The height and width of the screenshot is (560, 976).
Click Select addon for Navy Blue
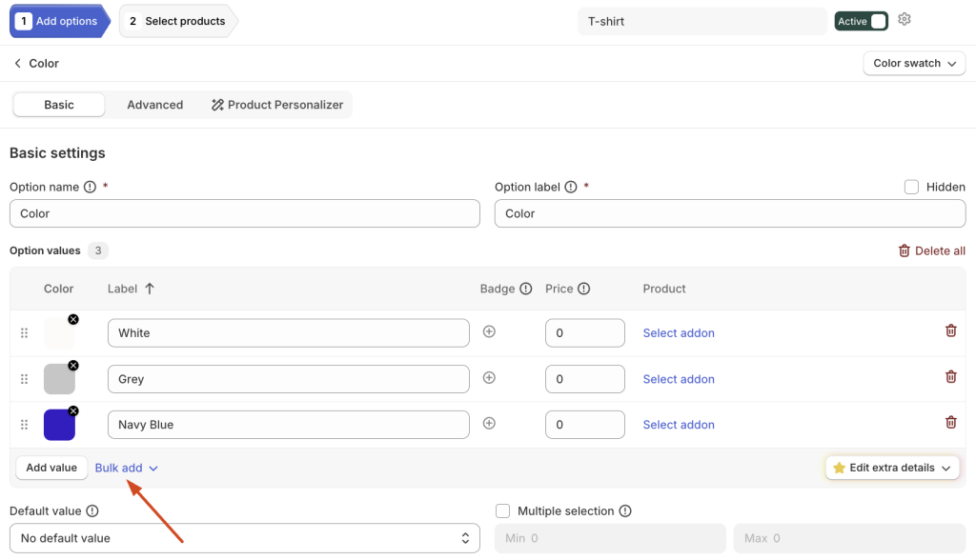click(679, 425)
